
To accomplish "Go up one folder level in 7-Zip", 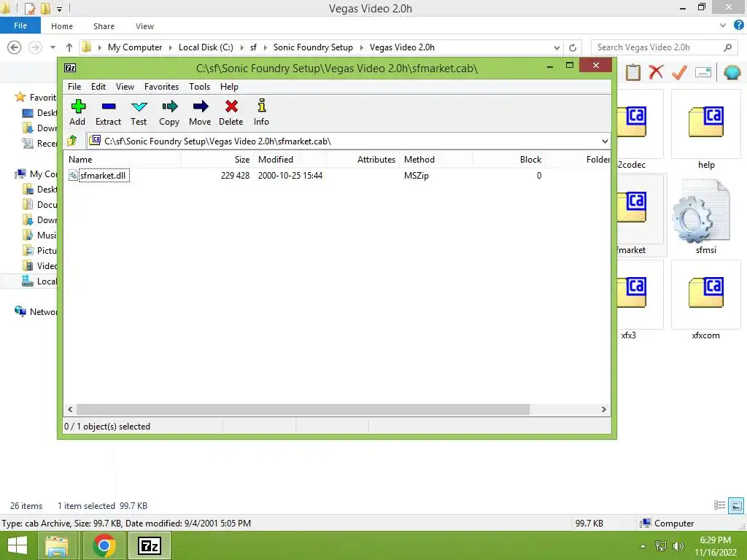I will (72, 141).
